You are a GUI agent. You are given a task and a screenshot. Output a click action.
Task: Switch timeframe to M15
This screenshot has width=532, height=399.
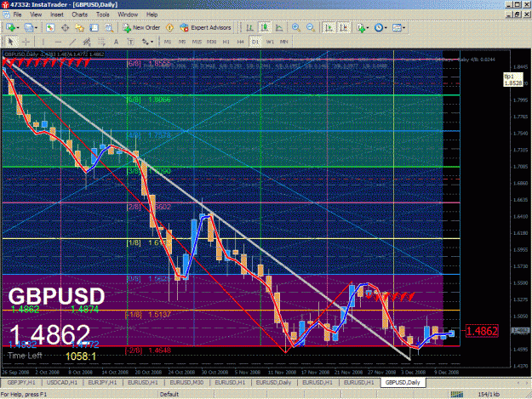197,42
